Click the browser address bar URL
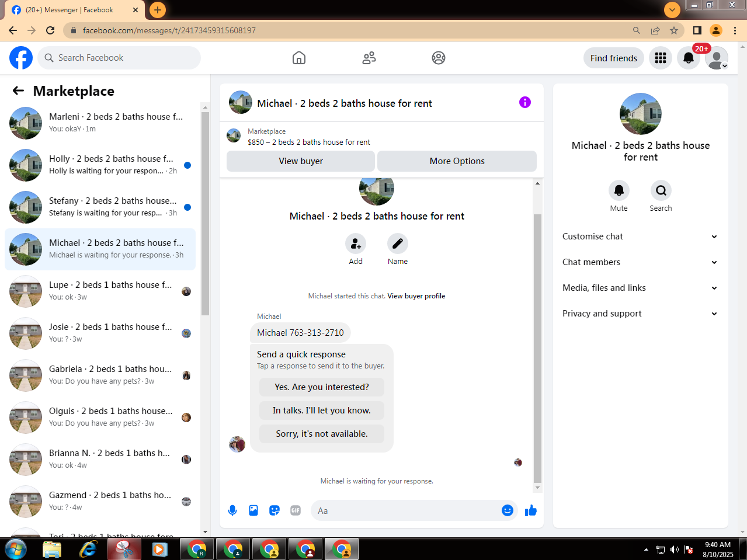 coord(169,30)
